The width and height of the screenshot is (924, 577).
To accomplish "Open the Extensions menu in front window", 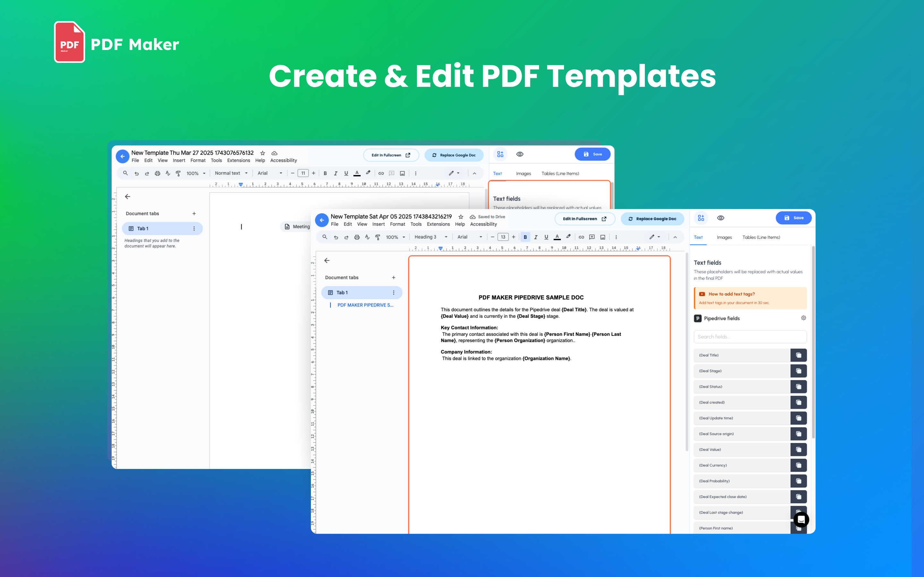I will 438,224.
